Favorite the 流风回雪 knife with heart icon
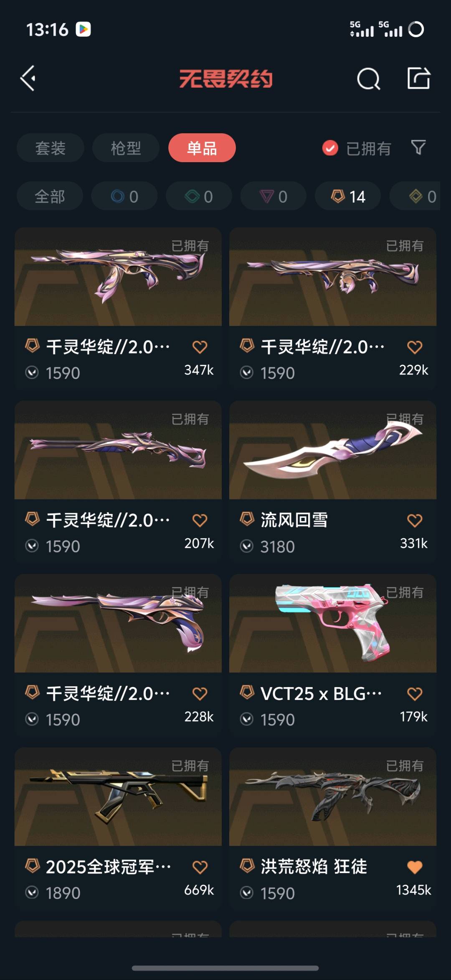 click(x=415, y=520)
